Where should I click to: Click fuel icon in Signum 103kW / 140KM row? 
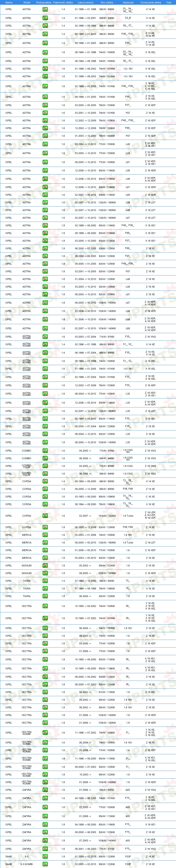pos(45,573)
